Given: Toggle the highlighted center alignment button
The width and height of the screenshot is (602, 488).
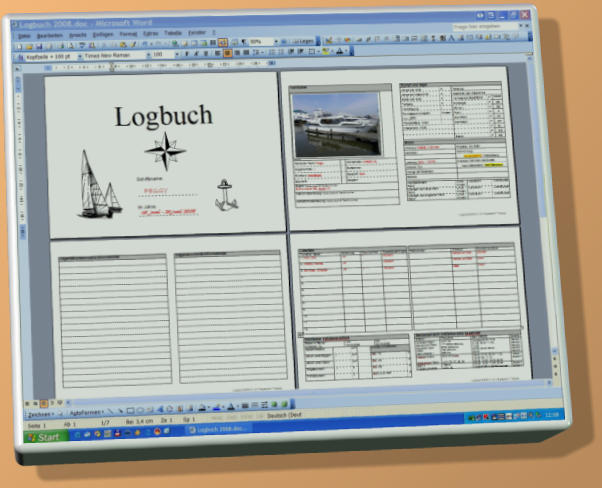Looking at the screenshot, I should 226,53.
